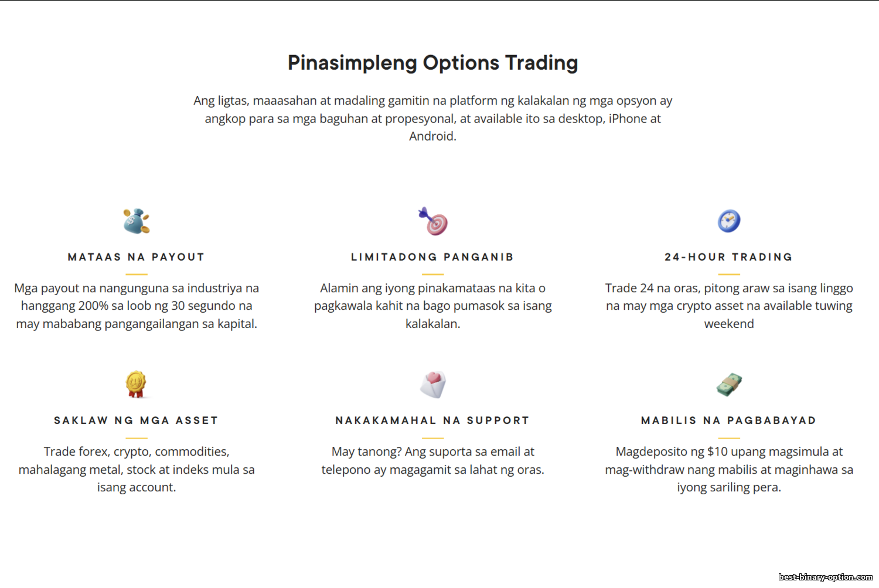Click the email and phone support description

tap(433, 460)
